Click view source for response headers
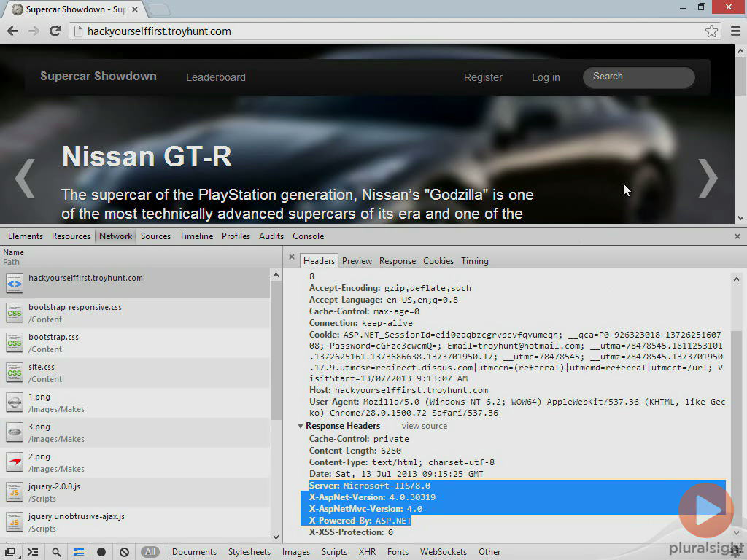This screenshot has width=747, height=560. coord(424,426)
